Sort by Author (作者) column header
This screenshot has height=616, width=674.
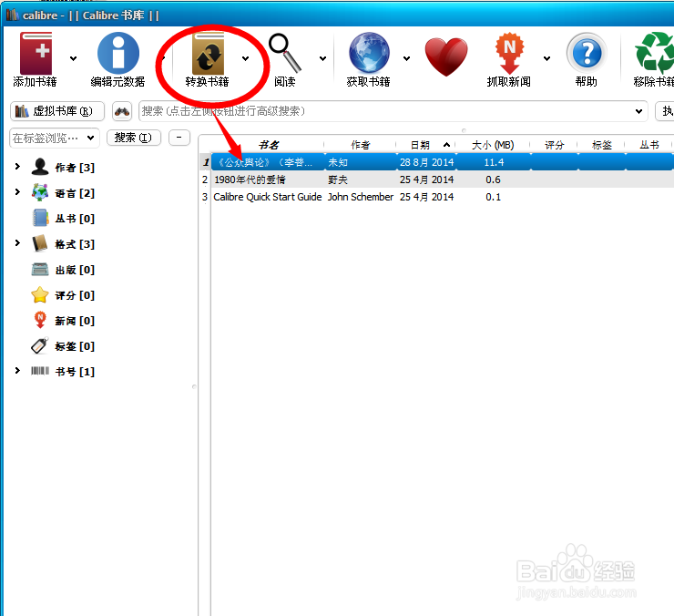360,145
